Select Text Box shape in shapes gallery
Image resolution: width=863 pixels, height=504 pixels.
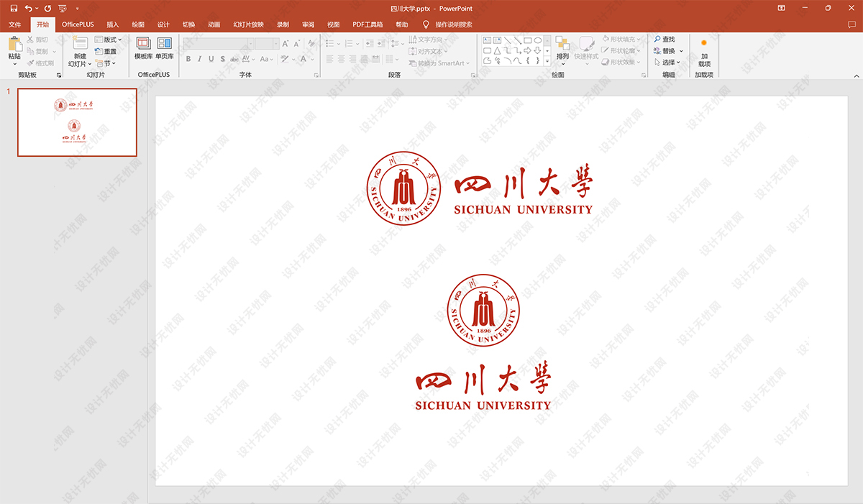pos(487,40)
